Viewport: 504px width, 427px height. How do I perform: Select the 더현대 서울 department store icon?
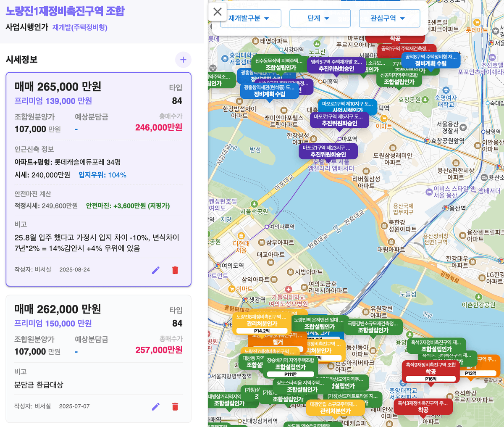click(241, 235)
